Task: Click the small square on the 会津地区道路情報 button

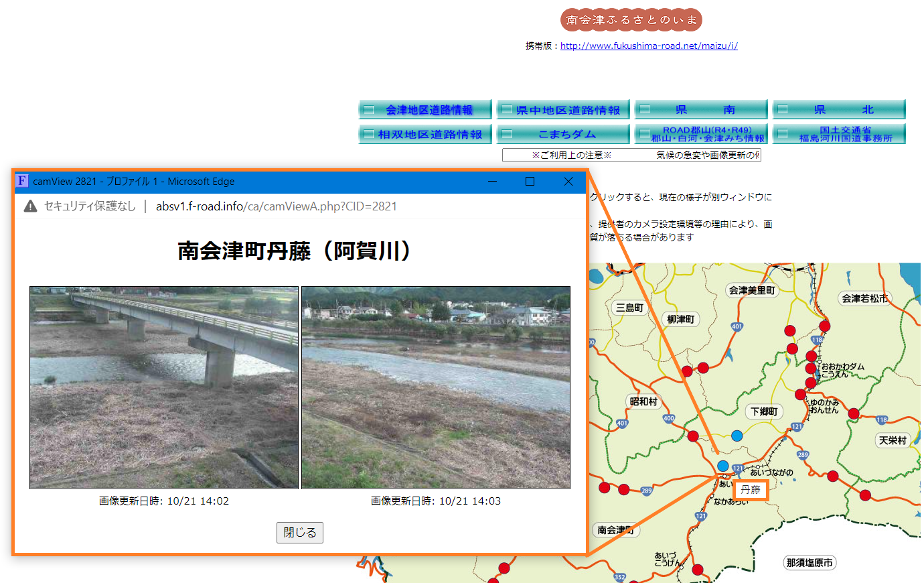Action: pyautogui.click(x=368, y=108)
